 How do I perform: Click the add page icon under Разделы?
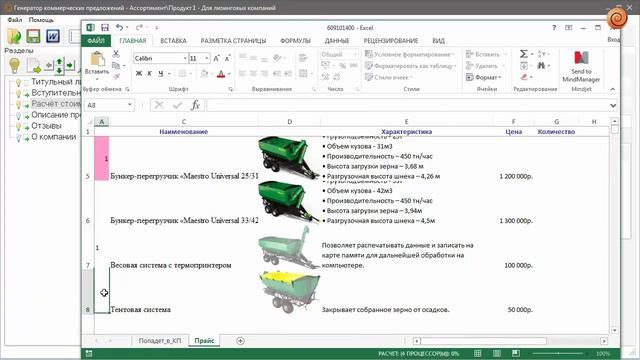click(33, 65)
